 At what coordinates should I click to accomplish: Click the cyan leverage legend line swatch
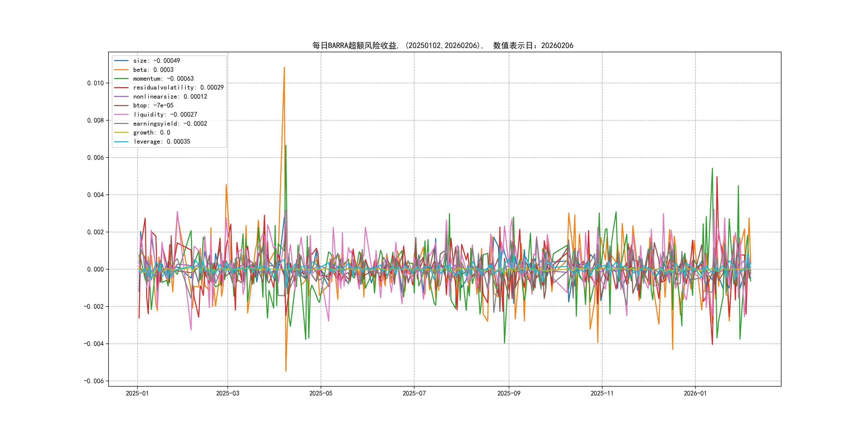pos(121,141)
